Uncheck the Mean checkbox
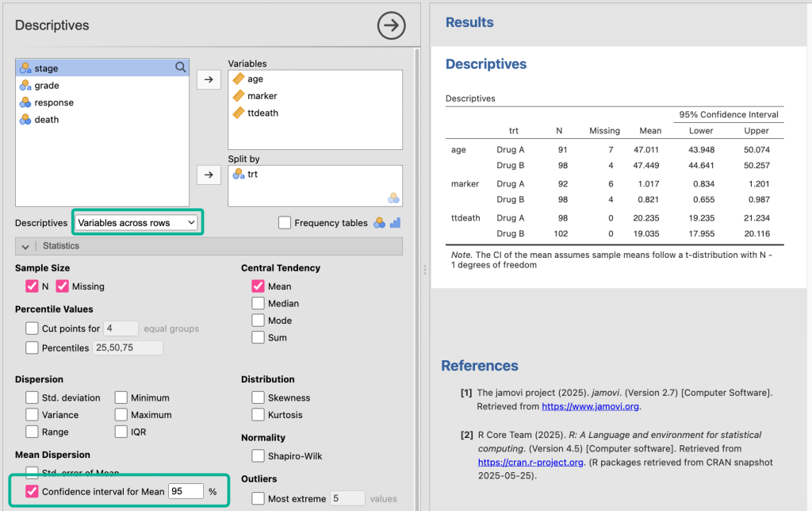 click(258, 286)
